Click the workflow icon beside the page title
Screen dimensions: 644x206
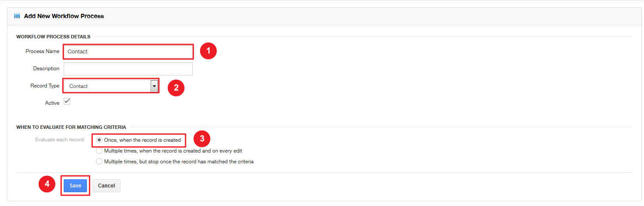(x=17, y=16)
